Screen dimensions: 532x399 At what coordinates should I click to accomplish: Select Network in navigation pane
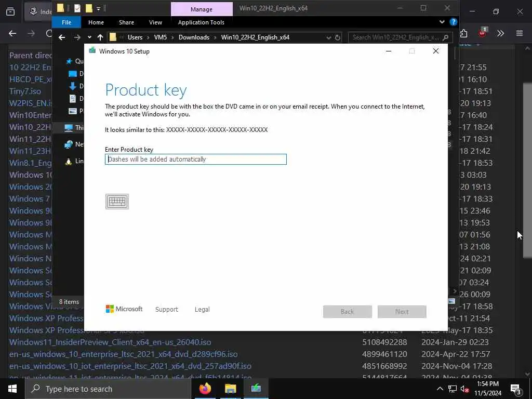(69, 144)
